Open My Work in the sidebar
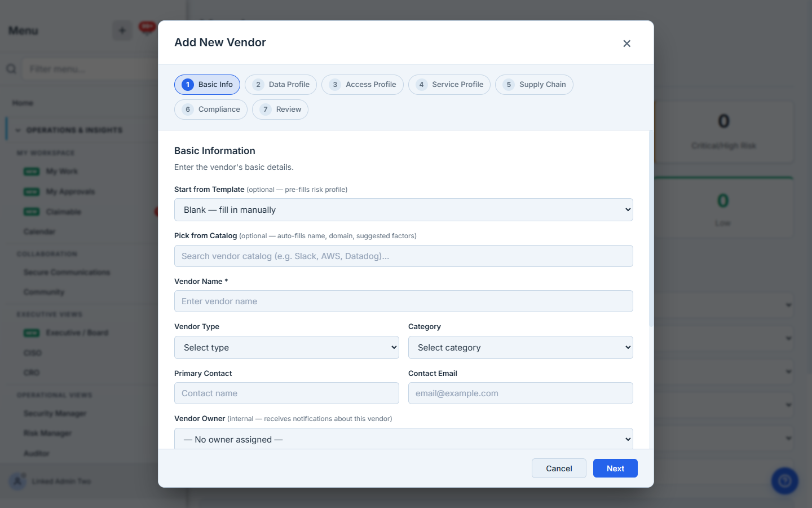Viewport: 812px width, 508px height. click(x=62, y=171)
